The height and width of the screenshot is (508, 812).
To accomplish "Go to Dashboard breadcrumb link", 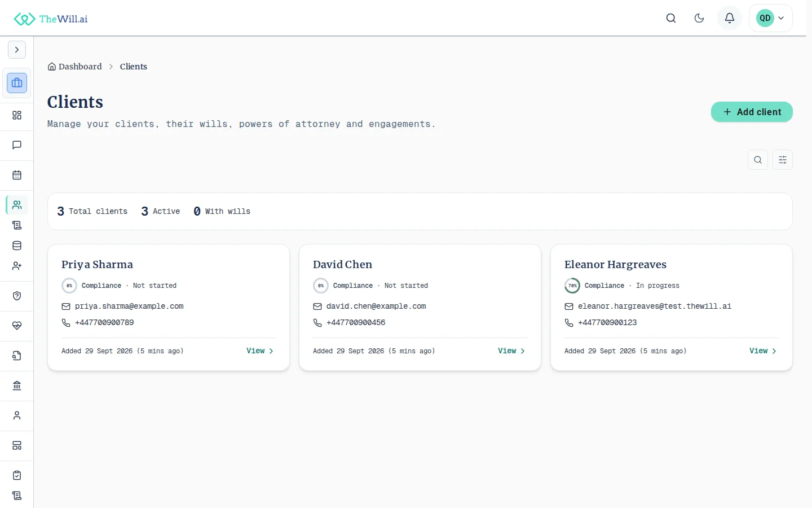I will [x=75, y=67].
